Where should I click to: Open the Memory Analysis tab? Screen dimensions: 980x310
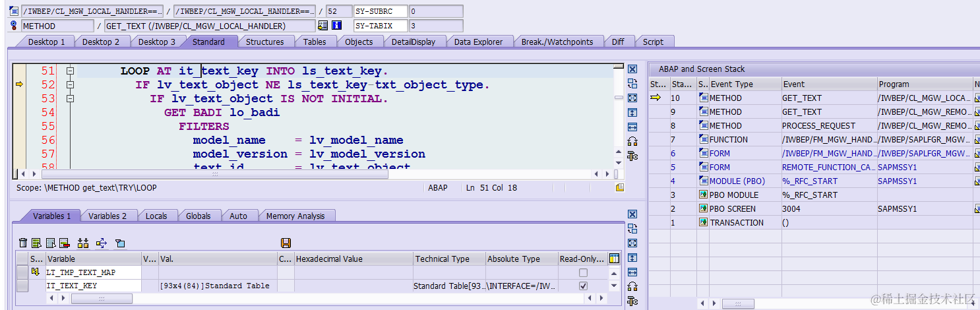(x=295, y=216)
